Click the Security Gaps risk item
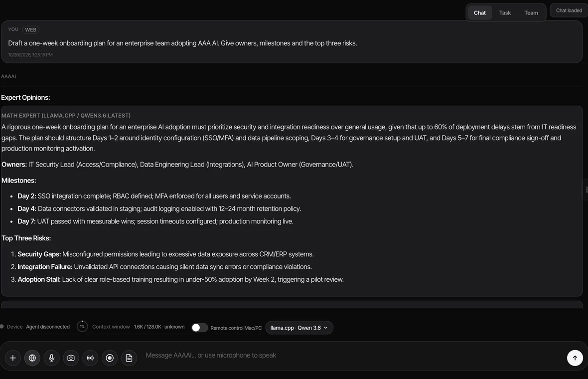 (x=165, y=254)
